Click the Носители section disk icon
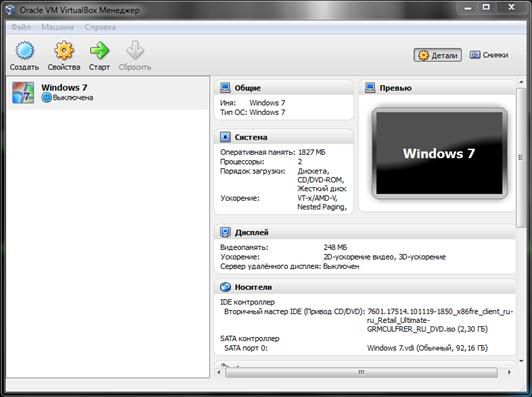532x397 pixels. pos(225,287)
